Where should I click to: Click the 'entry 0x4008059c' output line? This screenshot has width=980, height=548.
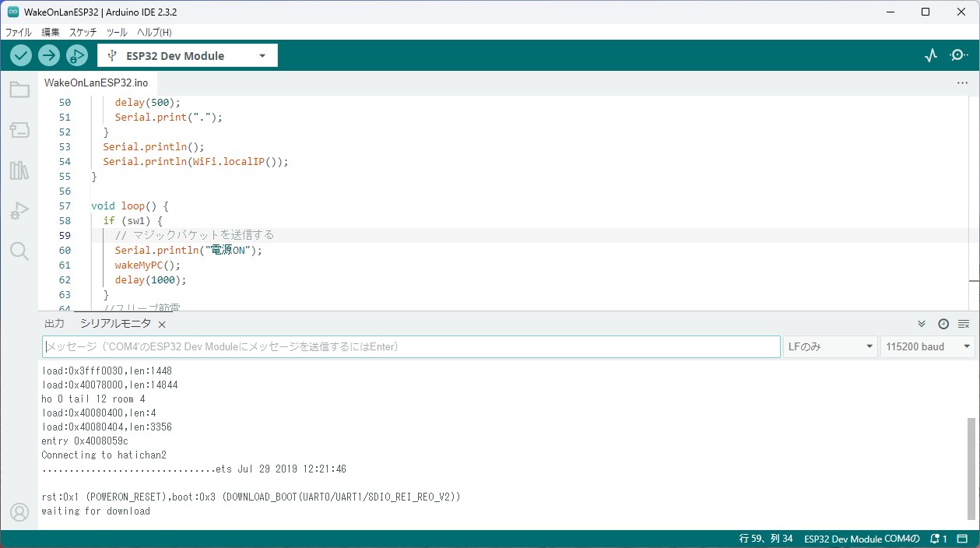[85, 441]
